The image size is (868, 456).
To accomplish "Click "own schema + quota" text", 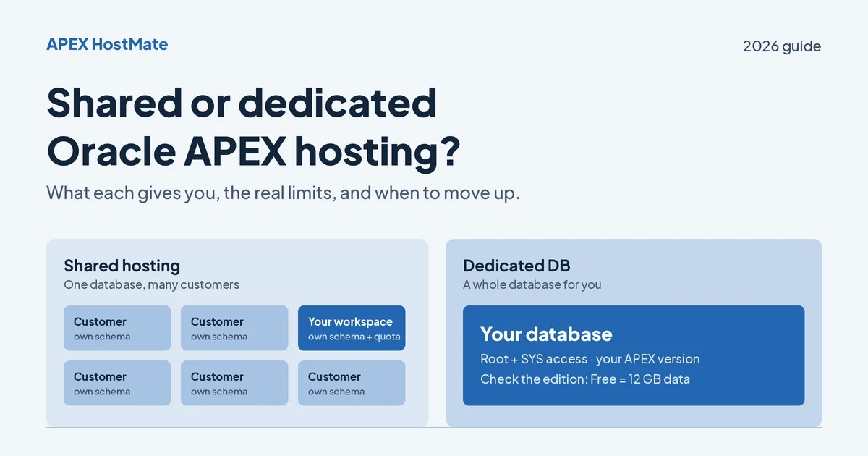I will pyautogui.click(x=354, y=337).
